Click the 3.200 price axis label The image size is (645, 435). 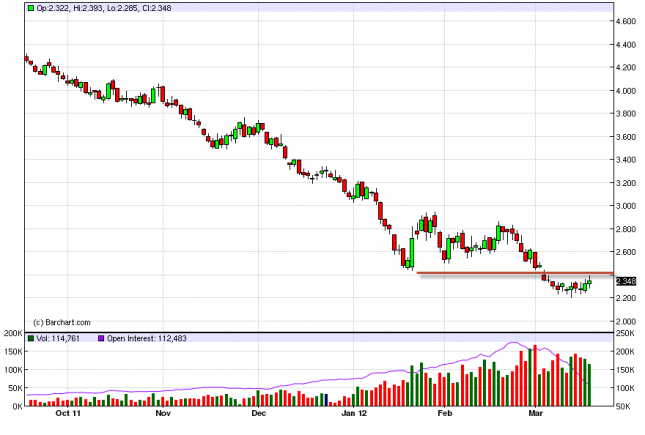click(626, 183)
